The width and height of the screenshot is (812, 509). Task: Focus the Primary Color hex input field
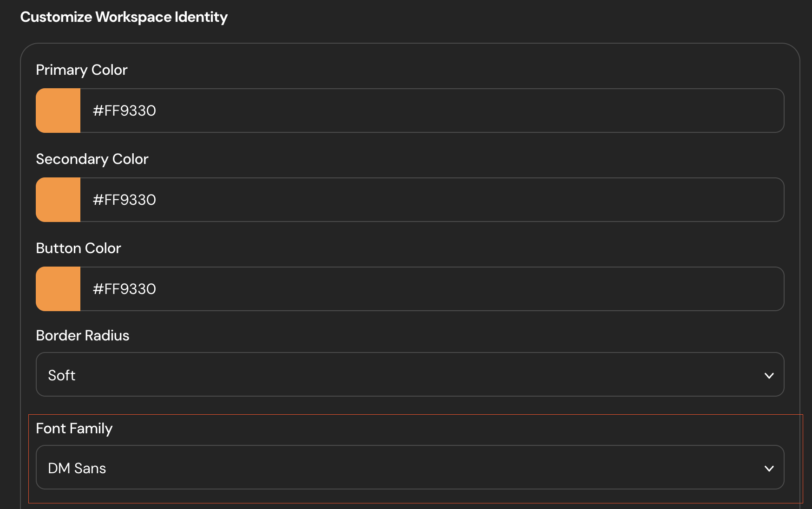pyautogui.click(x=432, y=111)
